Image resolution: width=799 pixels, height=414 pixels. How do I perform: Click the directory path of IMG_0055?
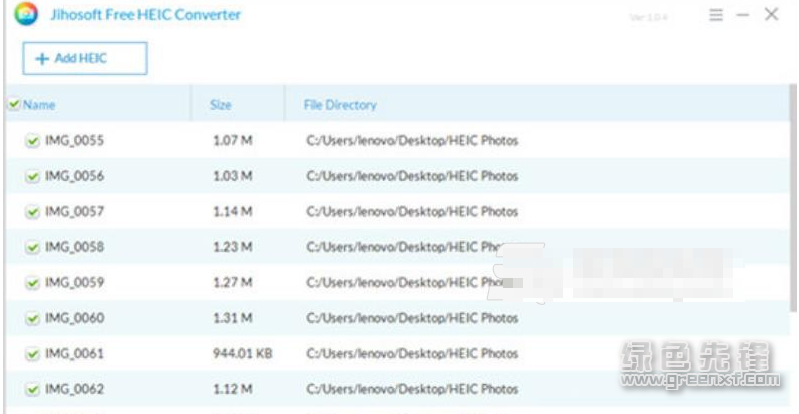pos(412,140)
